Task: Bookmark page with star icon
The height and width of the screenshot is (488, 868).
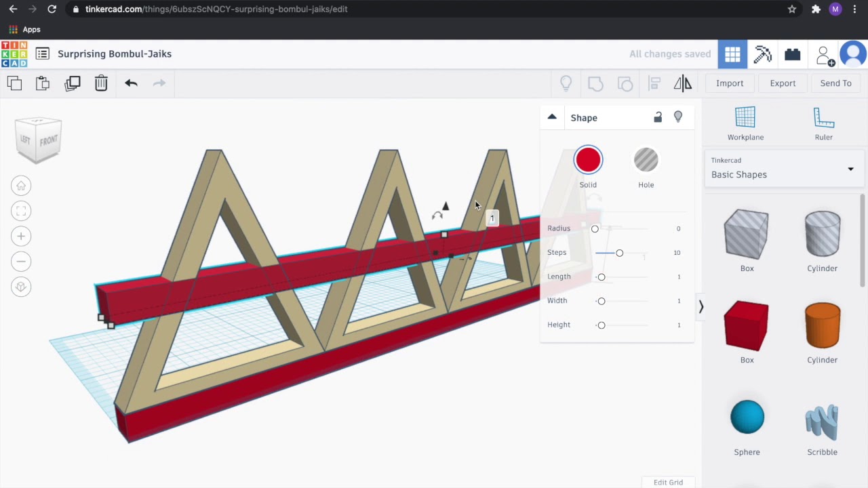Action: (x=792, y=9)
